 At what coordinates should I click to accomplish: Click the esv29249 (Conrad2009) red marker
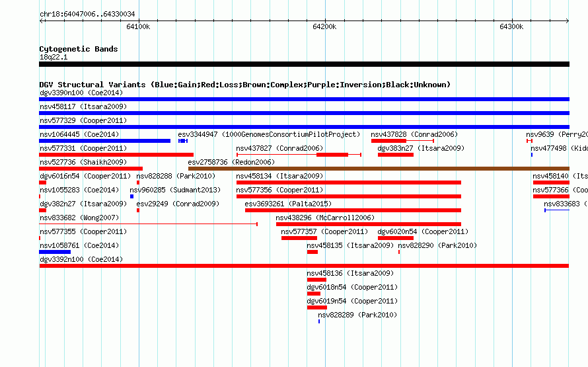pyautogui.click(x=138, y=210)
